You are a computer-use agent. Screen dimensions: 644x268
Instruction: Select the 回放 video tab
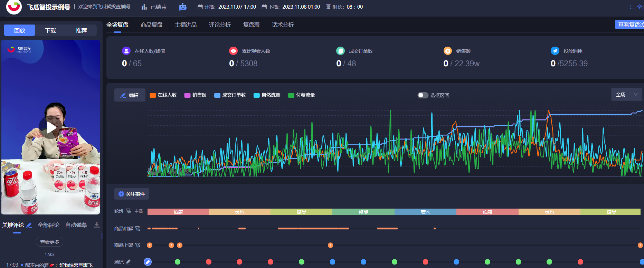pos(19,30)
